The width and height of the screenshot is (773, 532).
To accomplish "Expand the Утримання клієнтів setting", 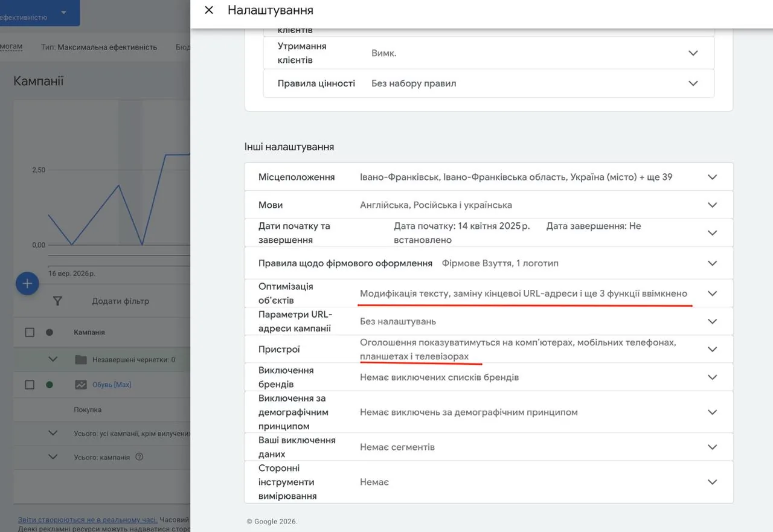I will 693,53.
